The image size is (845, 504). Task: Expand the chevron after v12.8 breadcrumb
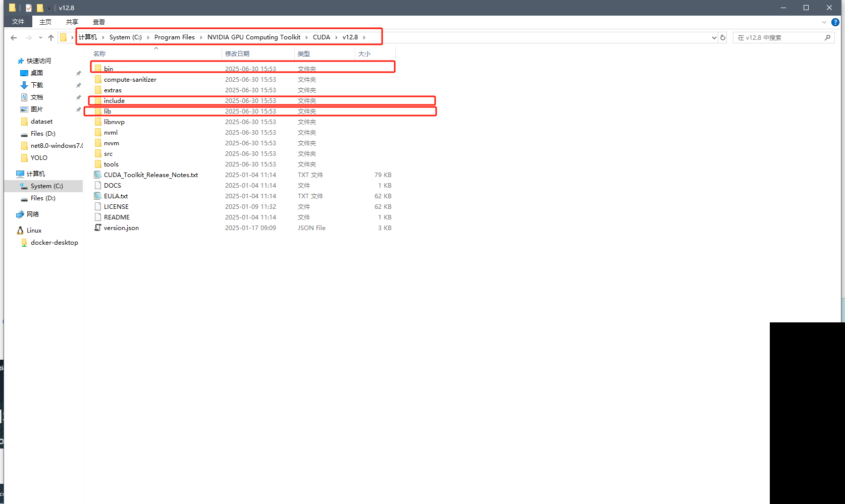[364, 37]
